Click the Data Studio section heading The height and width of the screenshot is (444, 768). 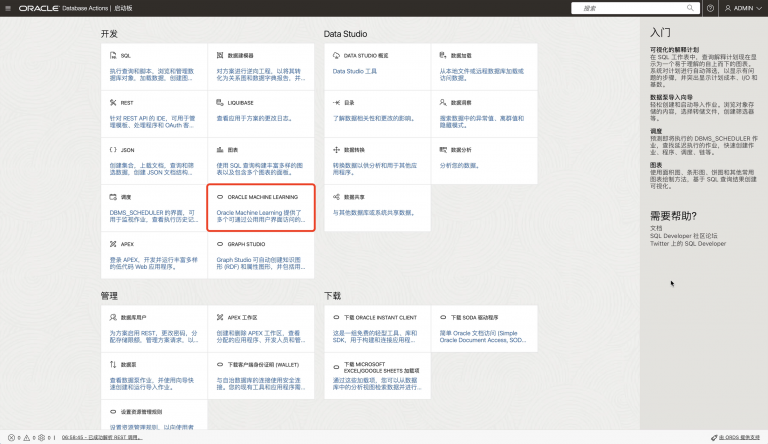coord(345,34)
